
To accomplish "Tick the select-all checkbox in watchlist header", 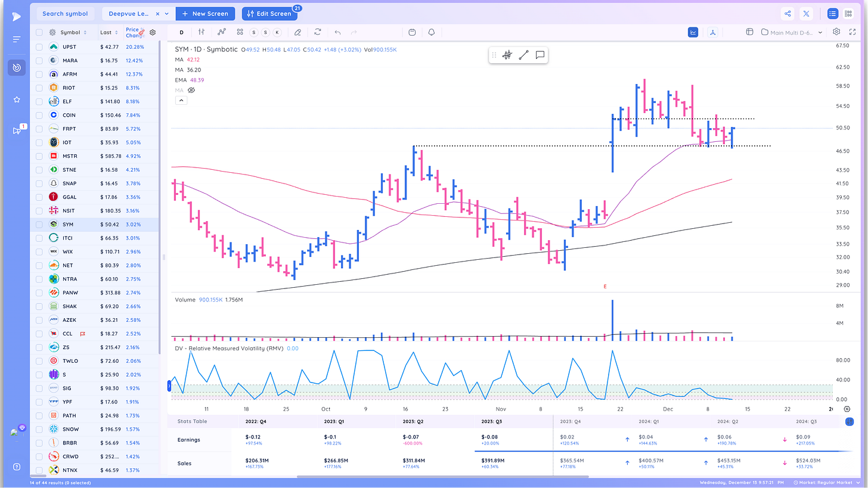I will [39, 33].
